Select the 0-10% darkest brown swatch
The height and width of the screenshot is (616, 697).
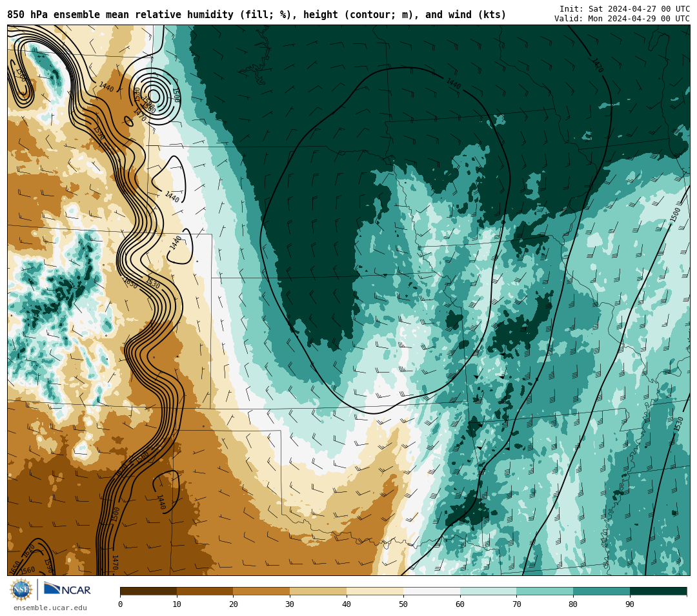click(x=148, y=591)
